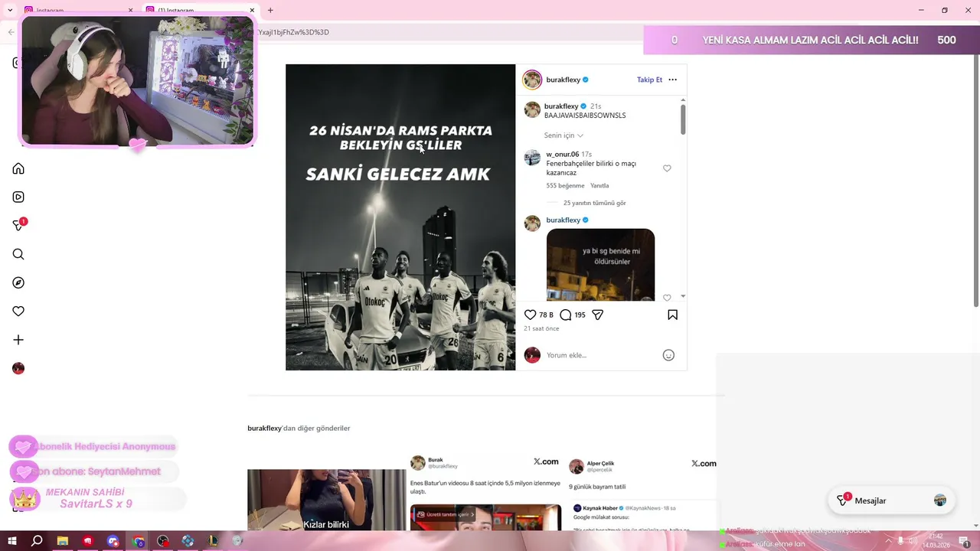The image size is (980, 551).
Task: Reply to w_onur.06 with 'Yanıtla'
Action: pyautogui.click(x=599, y=185)
